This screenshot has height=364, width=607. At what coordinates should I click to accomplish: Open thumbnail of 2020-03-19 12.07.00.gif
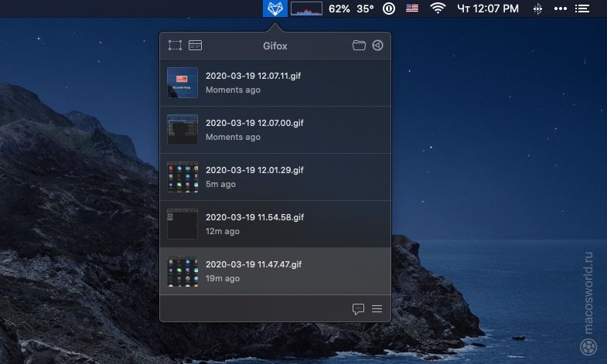click(x=182, y=130)
